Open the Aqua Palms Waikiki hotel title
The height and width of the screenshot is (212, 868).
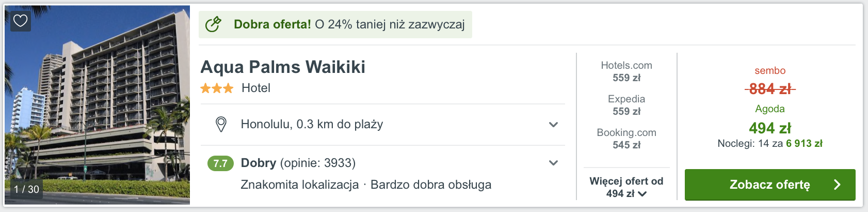tap(283, 67)
